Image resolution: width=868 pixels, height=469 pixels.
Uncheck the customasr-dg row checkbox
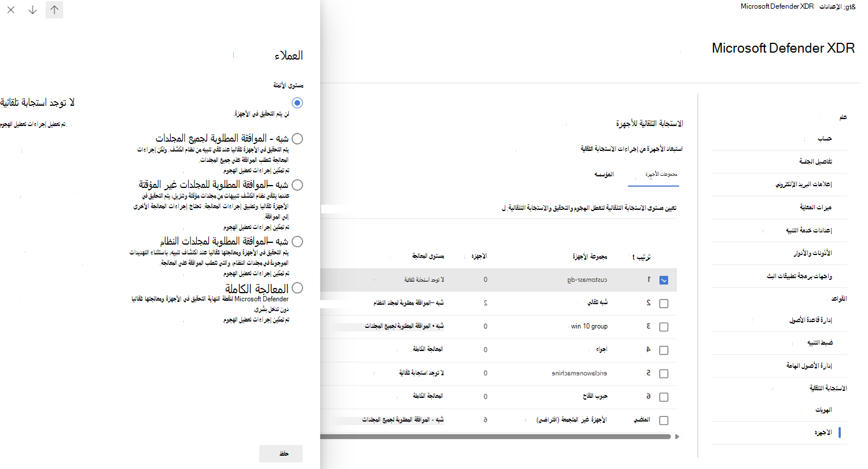664,280
